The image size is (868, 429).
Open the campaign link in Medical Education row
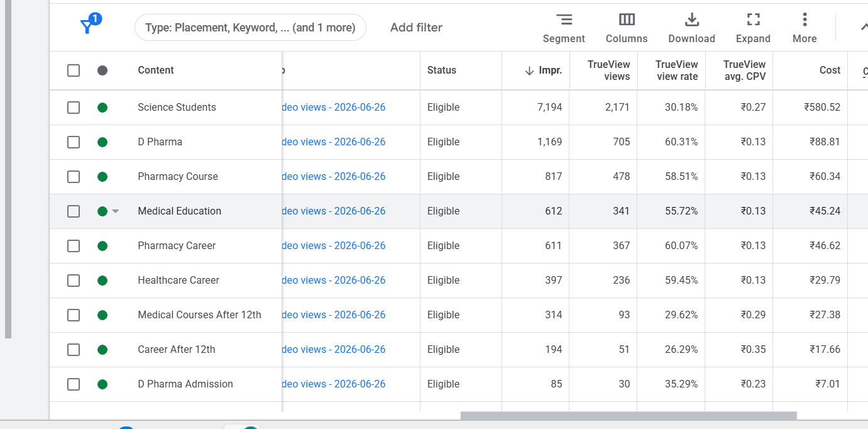coord(334,211)
